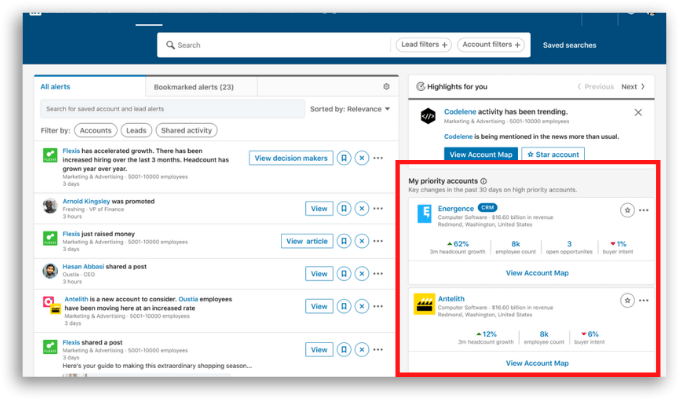The width and height of the screenshot is (700, 400).
Task: Open more options for Hasan Abbasi alert
Action: [x=378, y=274]
